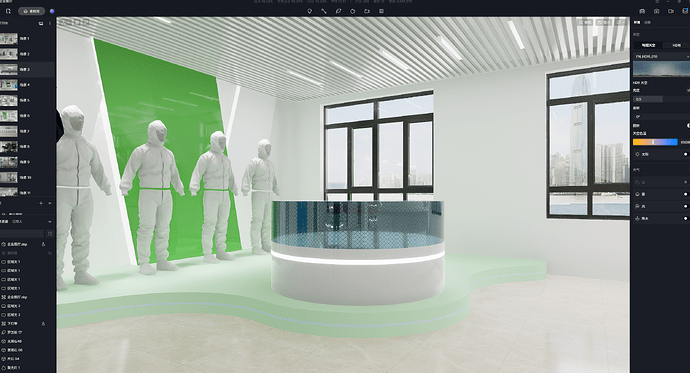Select the angle 6 scene thumbnail
The width and height of the screenshot is (690, 373).
point(9,116)
